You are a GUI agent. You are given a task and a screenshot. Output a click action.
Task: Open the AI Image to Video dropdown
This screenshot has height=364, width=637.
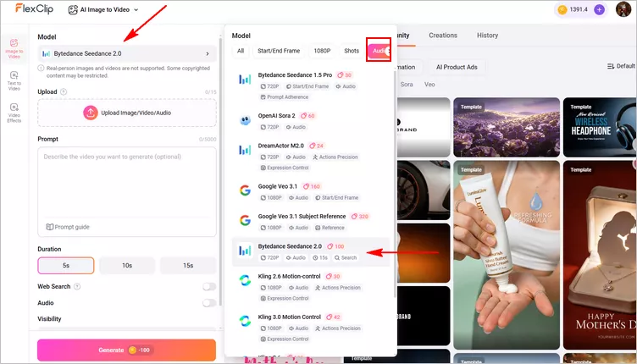point(103,10)
